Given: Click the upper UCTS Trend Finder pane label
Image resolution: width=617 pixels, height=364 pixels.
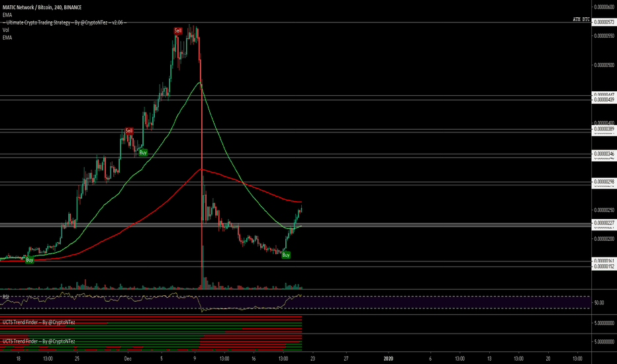Looking at the screenshot, I should click(x=38, y=322).
